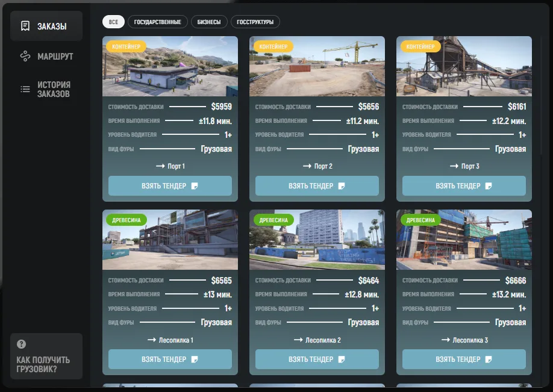Click Древесина badge on Лесопилка 2 card
553x392 pixels.
[x=273, y=220]
